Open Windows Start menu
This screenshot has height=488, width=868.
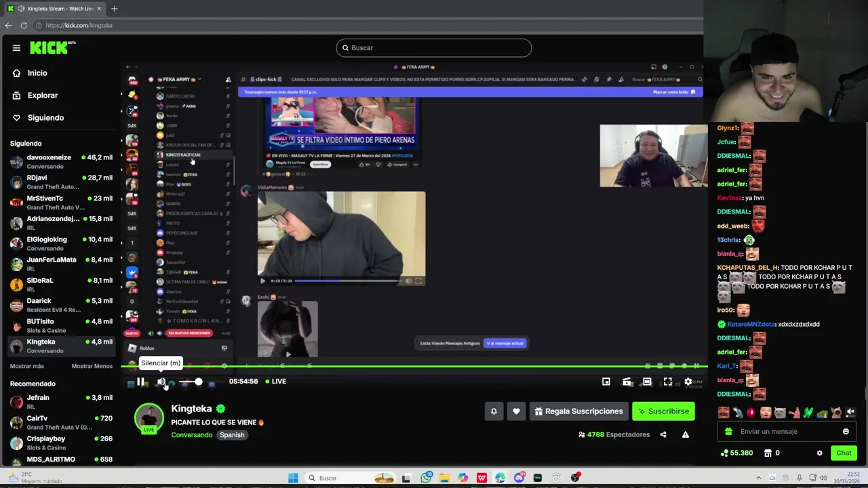pos(293,478)
